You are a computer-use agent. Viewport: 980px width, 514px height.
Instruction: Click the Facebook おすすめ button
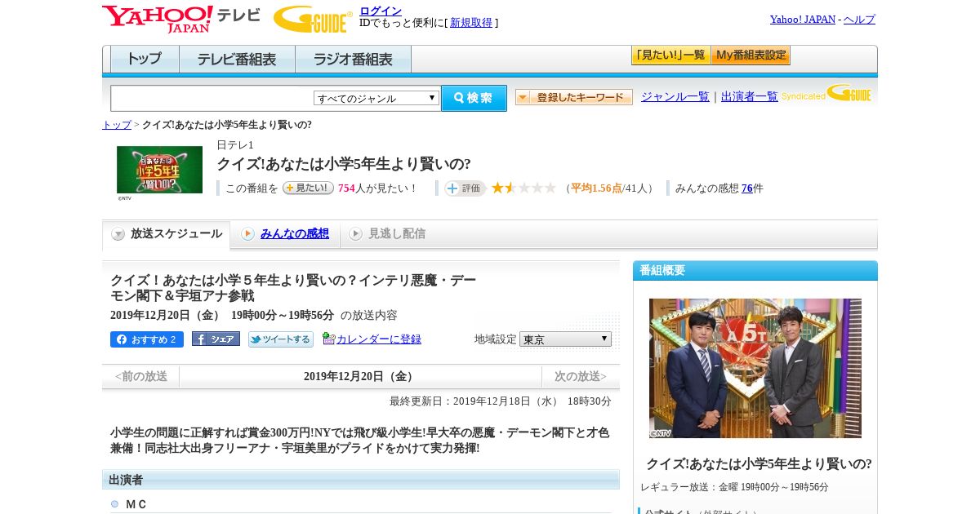coord(147,339)
